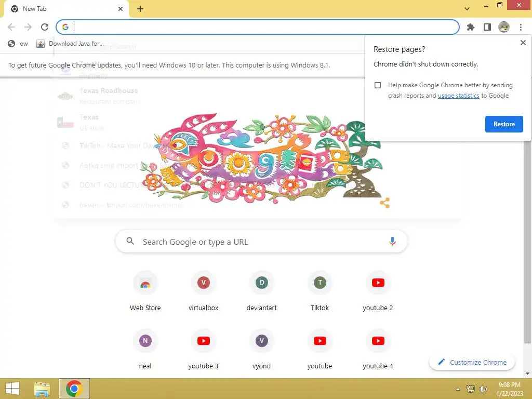Toggle the side panel icon
532x399 pixels.
[x=487, y=27]
